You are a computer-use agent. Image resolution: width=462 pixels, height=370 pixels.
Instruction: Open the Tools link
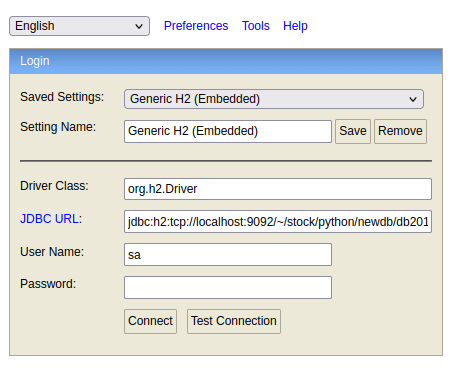(x=256, y=26)
